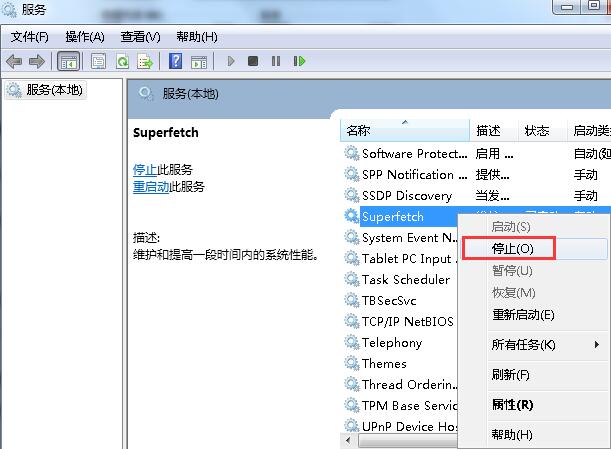Click the 重启动 service link
This screenshot has width=611, height=449.
point(151,187)
